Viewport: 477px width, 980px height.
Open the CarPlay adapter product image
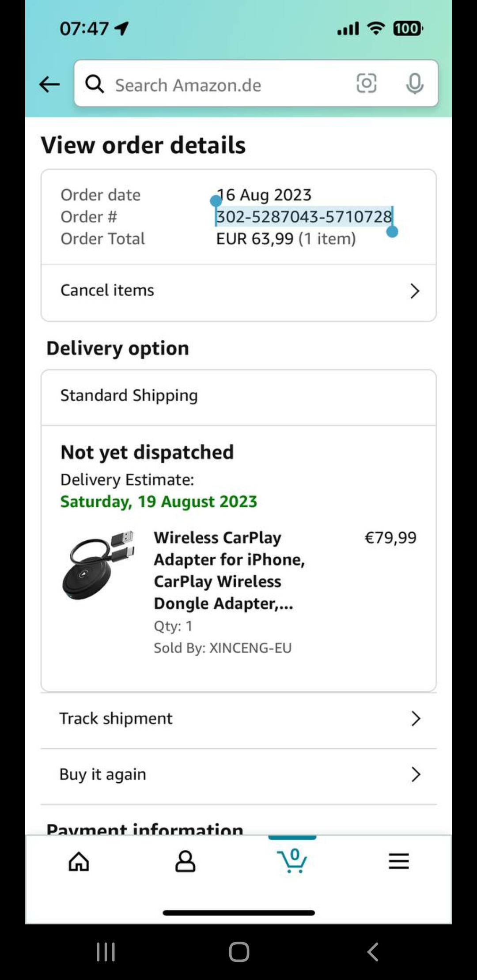coord(98,565)
